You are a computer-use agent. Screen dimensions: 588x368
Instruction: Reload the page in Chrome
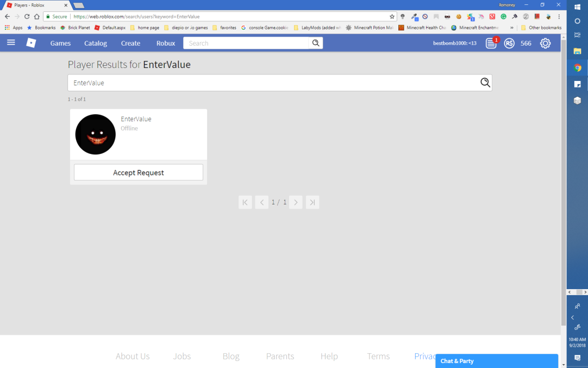tap(27, 16)
